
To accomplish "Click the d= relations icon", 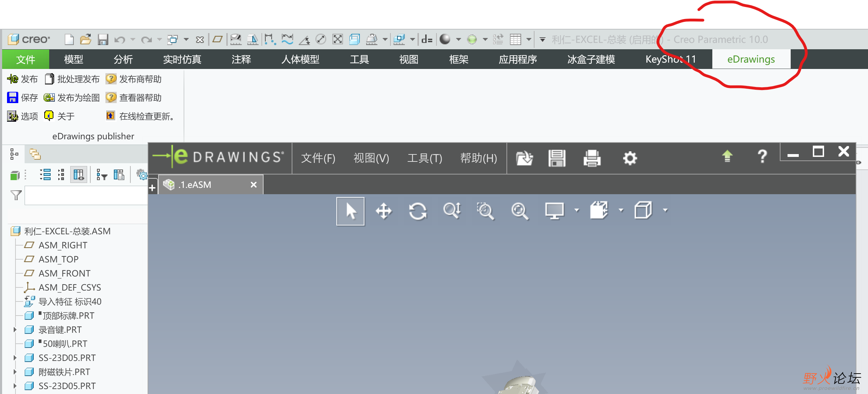I will tap(427, 39).
